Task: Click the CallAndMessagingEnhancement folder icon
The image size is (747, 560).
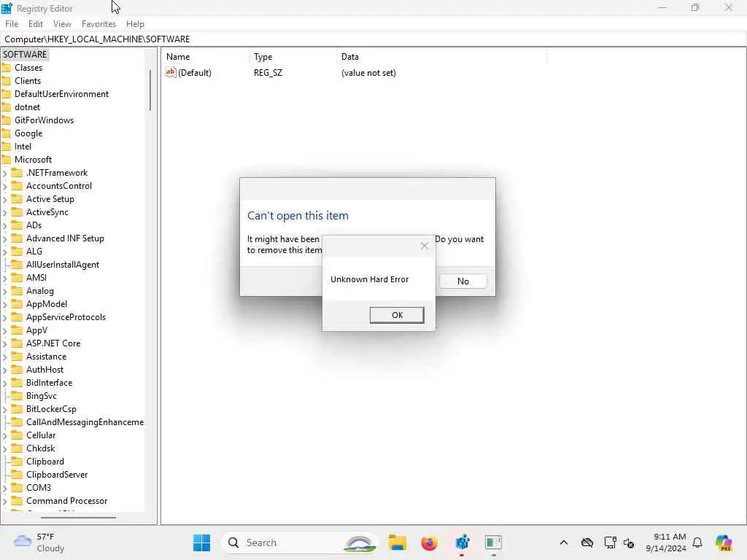Action: pyautogui.click(x=17, y=422)
